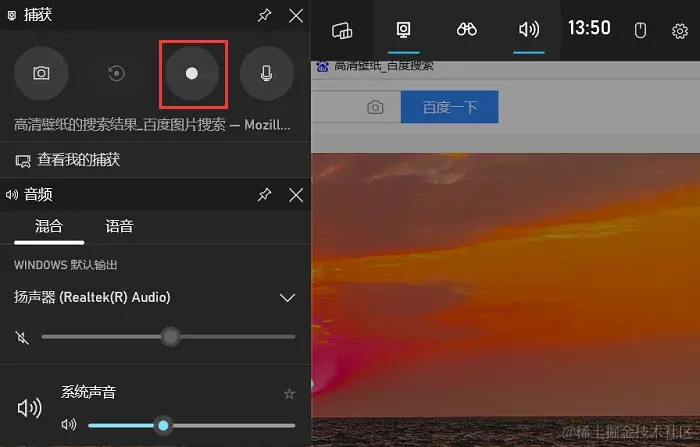Click the Baidu image search camera icon

[x=375, y=107]
